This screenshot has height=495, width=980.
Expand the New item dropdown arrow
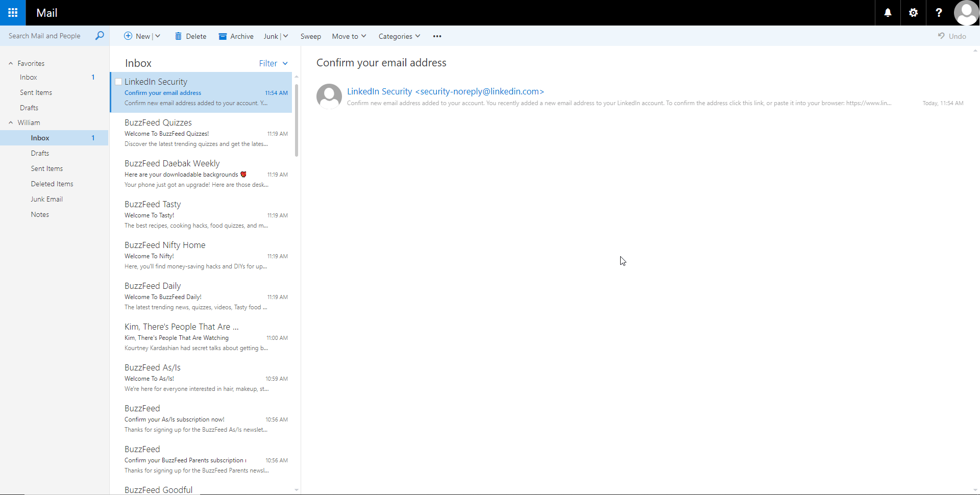click(158, 36)
